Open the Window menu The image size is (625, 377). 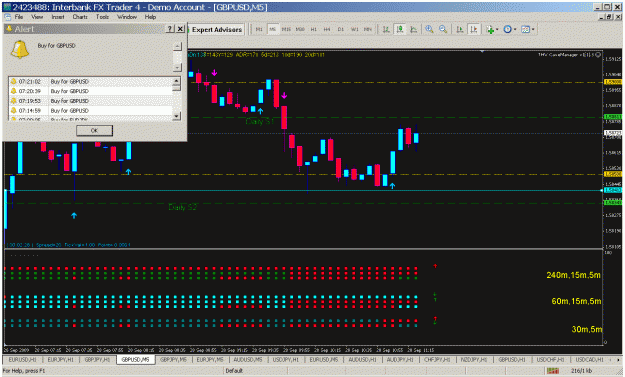tap(127, 17)
